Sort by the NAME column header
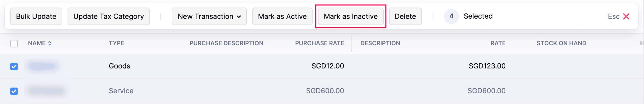Screen dimensions: 644x104 pyautogui.click(x=37, y=43)
